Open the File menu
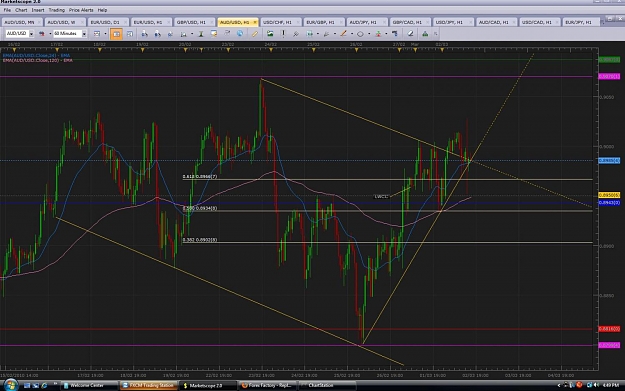Viewport: 625px width, 391px height. tap(7, 10)
